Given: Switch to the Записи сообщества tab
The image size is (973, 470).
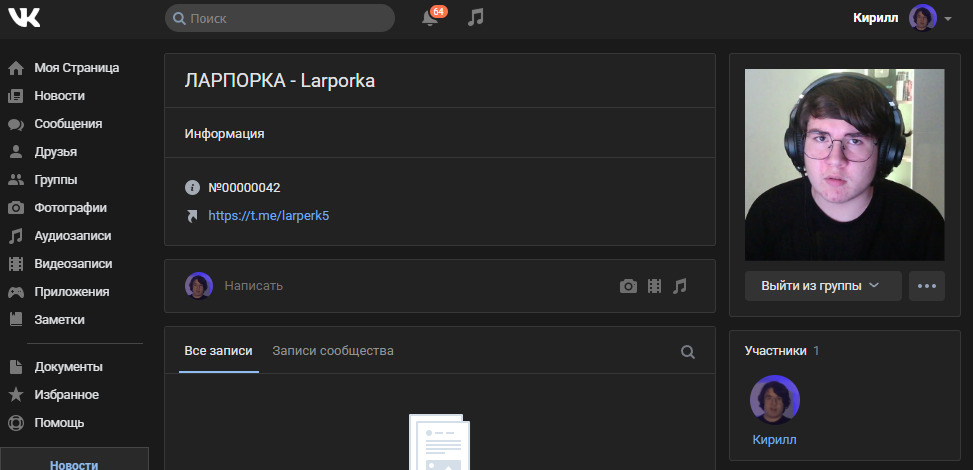Looking at the screenshot, I should (333, 351).
